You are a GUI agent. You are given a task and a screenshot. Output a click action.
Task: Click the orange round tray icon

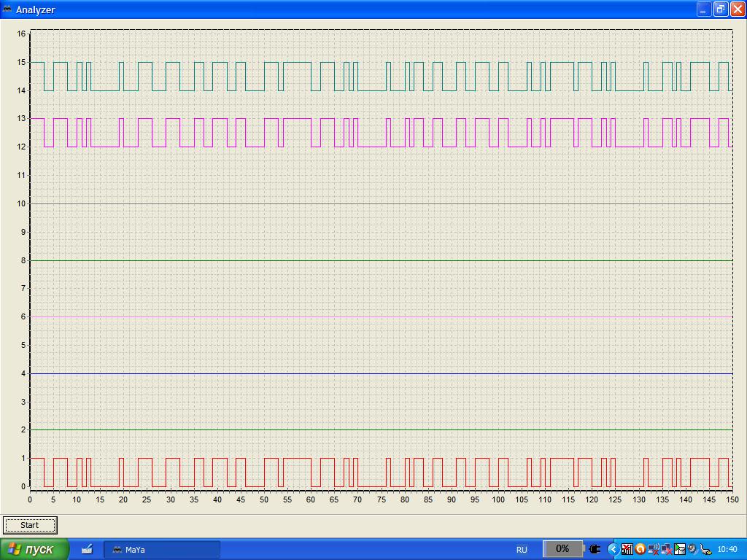tap(640, 550)
